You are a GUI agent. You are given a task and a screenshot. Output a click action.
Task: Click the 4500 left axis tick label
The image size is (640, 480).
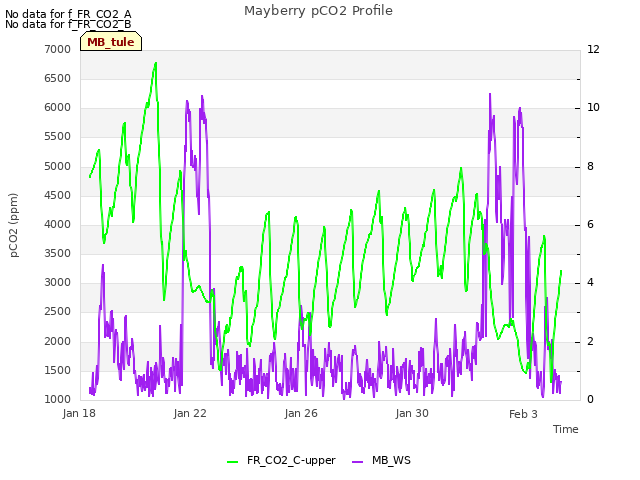point(58,196)
